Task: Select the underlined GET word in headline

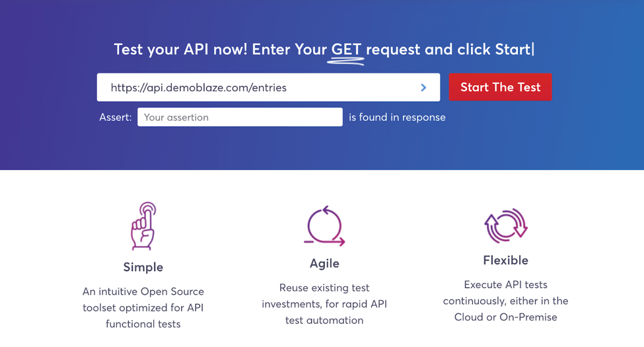Action: [346, 50]
